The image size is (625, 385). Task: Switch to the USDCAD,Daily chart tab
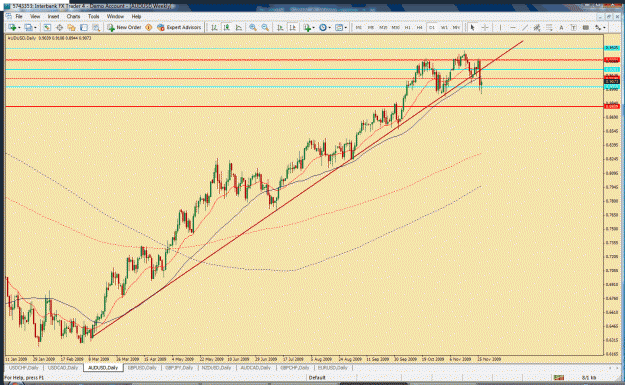63,368
